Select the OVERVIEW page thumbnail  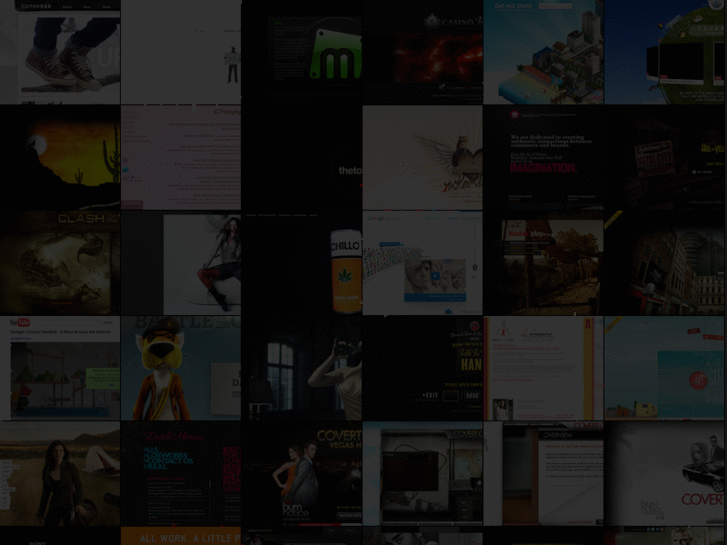[x=543, y=474]
